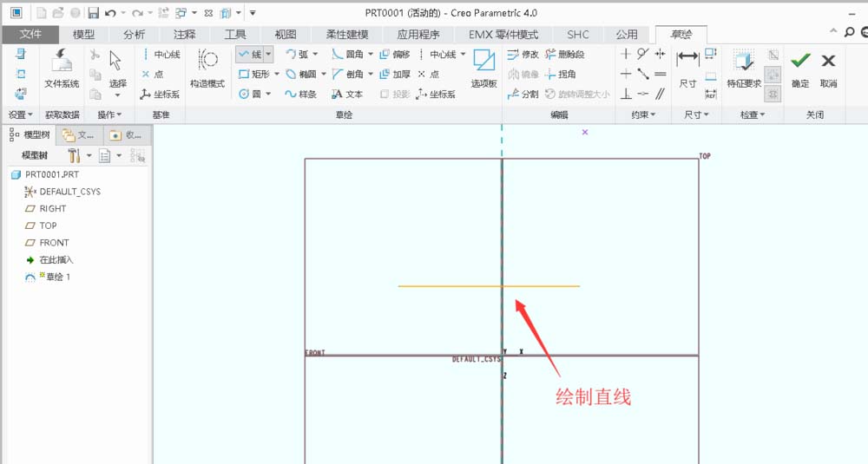868x464 pixels.
Task: Click the Centerline (中心线) datum button
Action: point(161,54)
